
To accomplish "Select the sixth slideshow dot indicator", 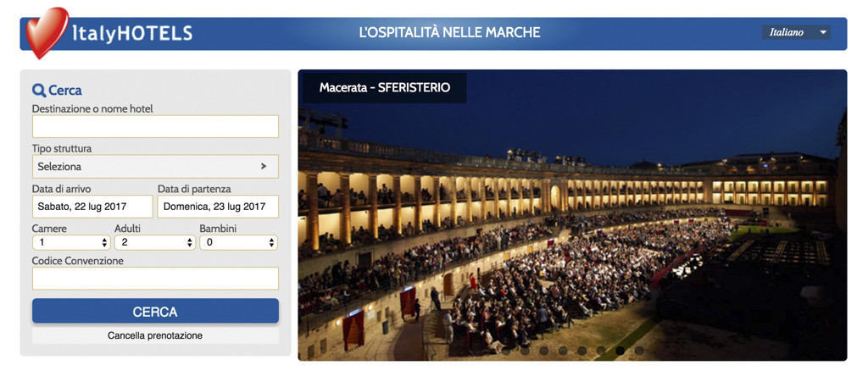I will (x=601, y=351).
